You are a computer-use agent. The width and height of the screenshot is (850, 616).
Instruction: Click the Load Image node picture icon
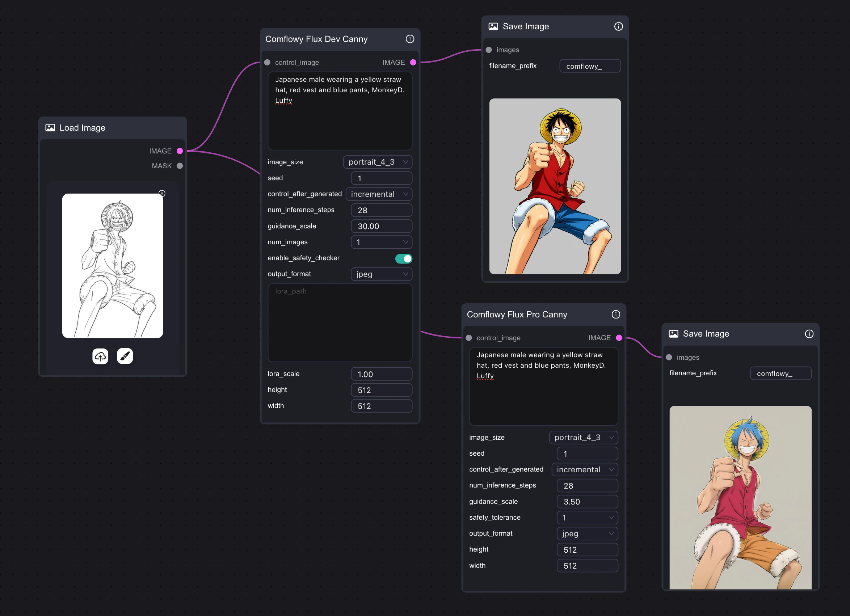[x=50, y=128]
